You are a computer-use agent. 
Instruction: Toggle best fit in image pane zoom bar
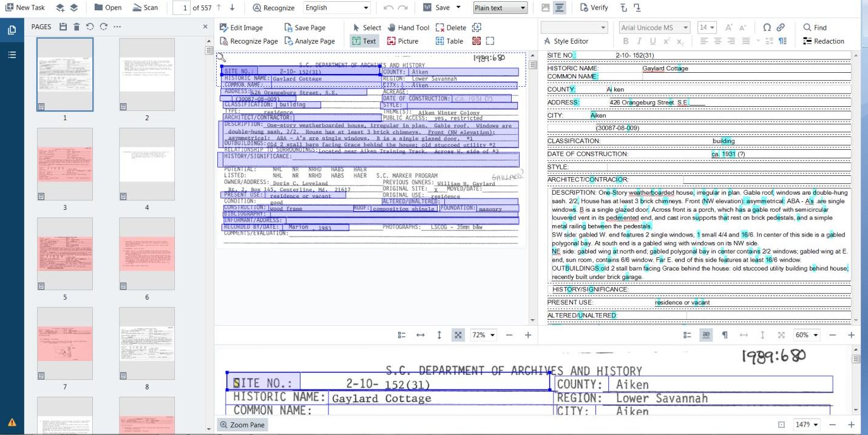point(458,335)
